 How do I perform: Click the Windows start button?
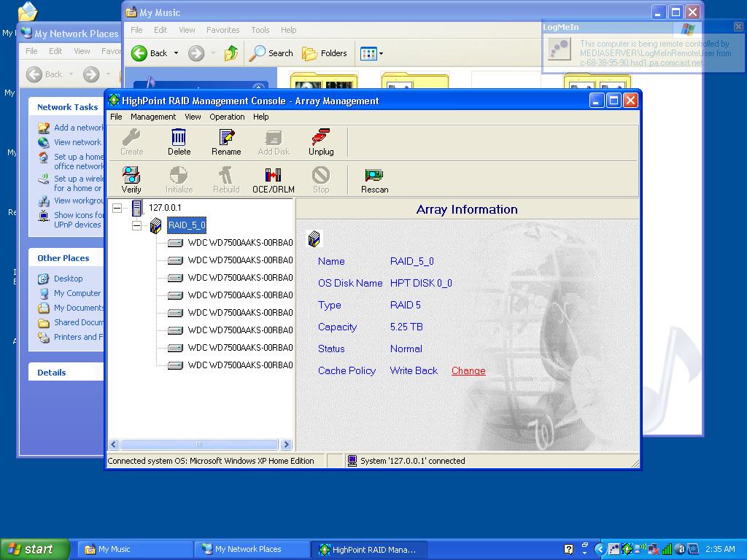(x=34, y=549)
